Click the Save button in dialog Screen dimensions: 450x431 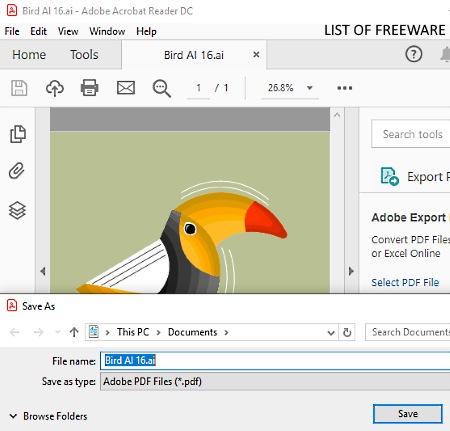[x=408, y=414]
